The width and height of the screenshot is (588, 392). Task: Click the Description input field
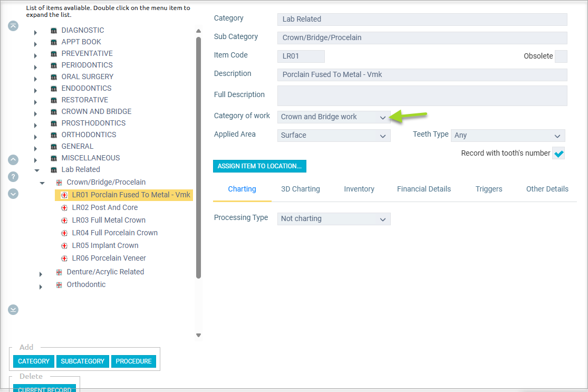[x=422, y=74]
